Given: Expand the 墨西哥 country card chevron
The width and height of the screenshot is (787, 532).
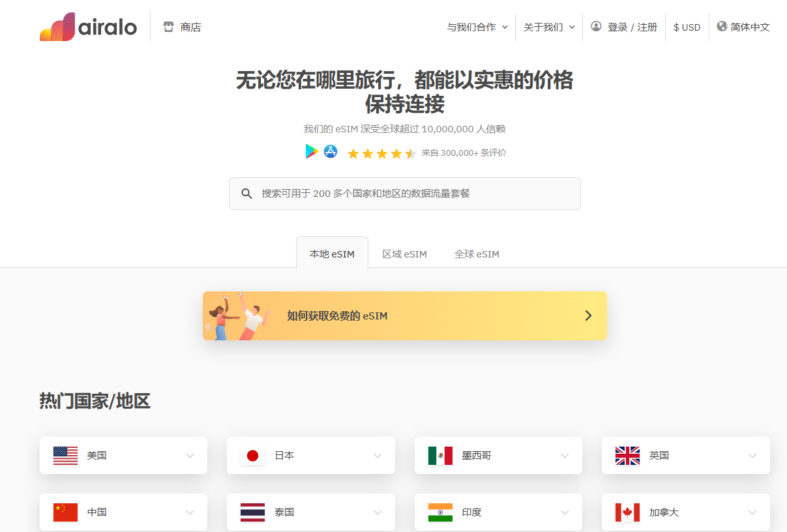Looking at the screenshot, I should coord(565,456).
